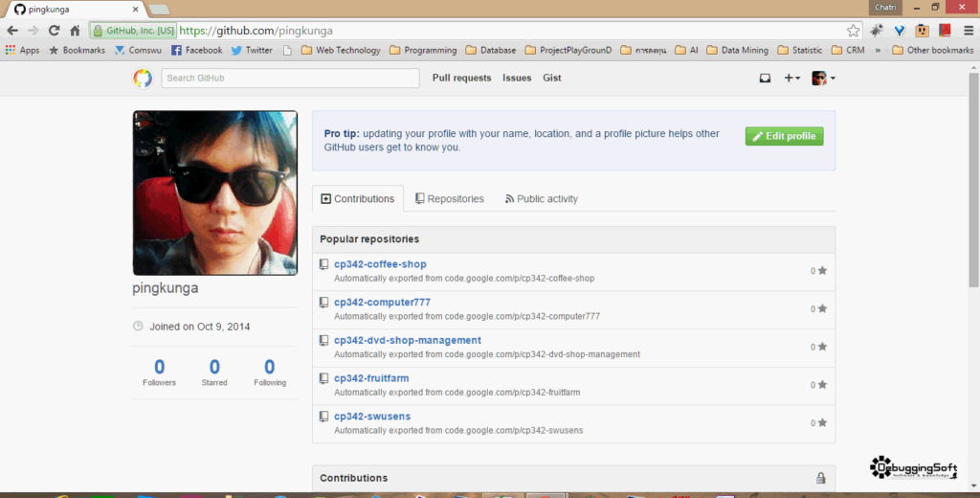This screenshot has width=980, height=498.
Task: Click the star count for cp342-coffee-shop
Action: click(x=819, y=271)
